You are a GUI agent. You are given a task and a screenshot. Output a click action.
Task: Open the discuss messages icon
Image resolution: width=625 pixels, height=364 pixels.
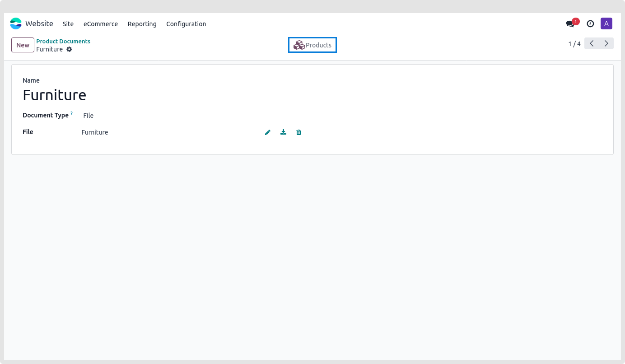(570, 24)
